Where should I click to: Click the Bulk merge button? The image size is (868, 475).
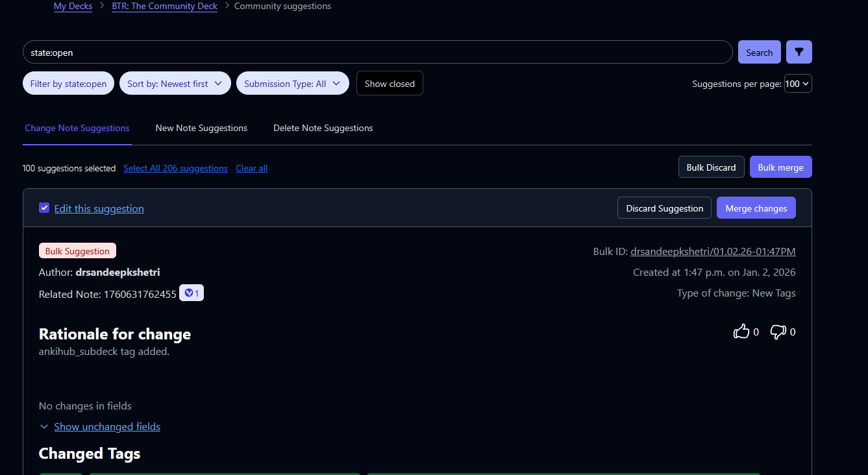[x=780, y=167]
